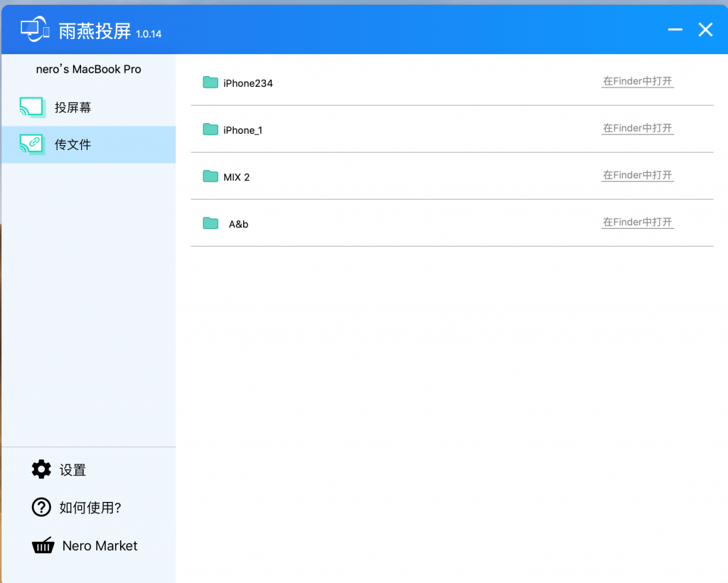Switch to the 投屏幕 tab

[73, 107]
